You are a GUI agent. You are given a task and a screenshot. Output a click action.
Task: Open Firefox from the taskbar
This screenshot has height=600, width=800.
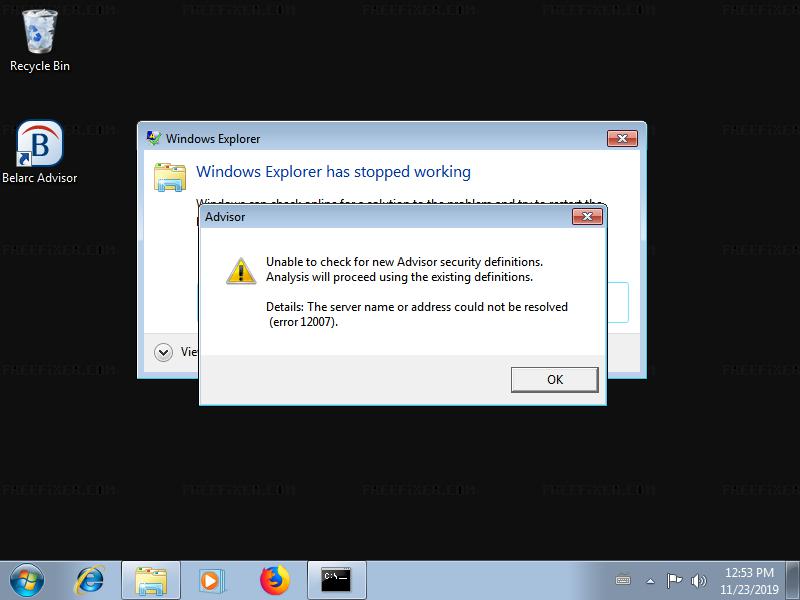(274, 581)
